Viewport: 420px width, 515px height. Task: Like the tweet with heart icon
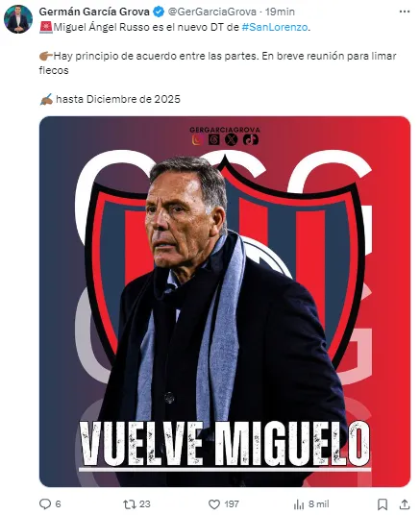214,504
